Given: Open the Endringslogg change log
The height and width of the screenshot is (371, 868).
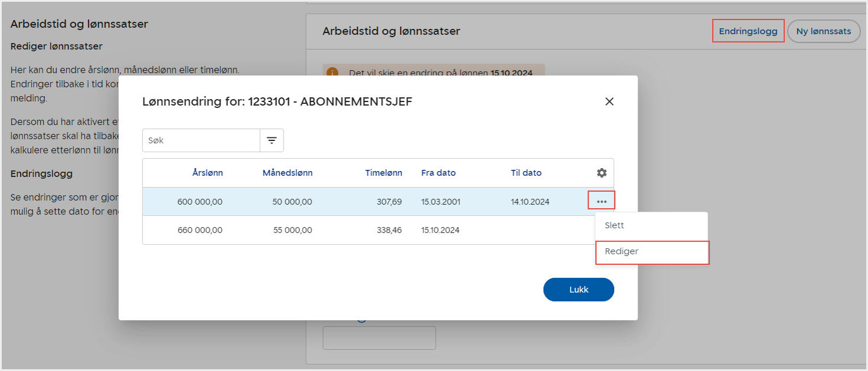Looking at the screenshot, I should point(748,31).
